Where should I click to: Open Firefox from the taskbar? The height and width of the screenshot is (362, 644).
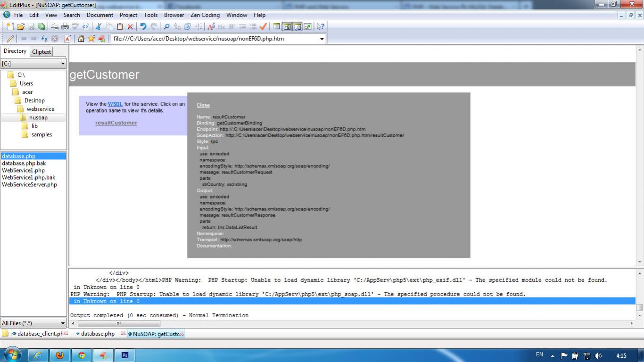(60, 355)
